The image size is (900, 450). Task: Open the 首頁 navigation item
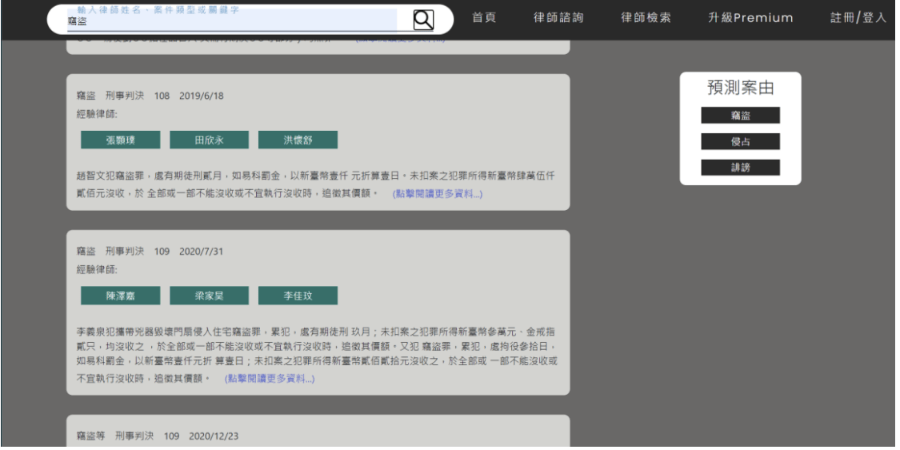click(x=484, y=18)
